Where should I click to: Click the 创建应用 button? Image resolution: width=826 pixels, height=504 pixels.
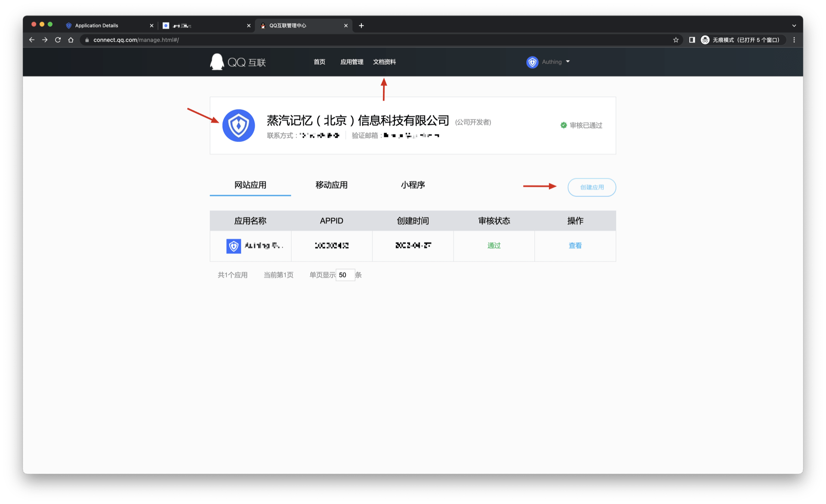coord(592,187)
